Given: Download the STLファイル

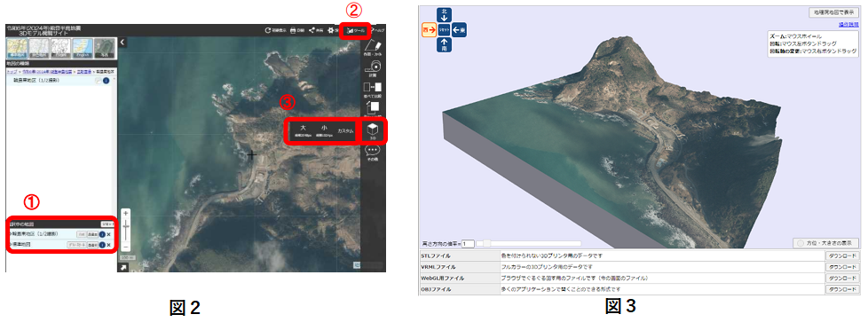Looking at the screenshot, I should 842,255.
